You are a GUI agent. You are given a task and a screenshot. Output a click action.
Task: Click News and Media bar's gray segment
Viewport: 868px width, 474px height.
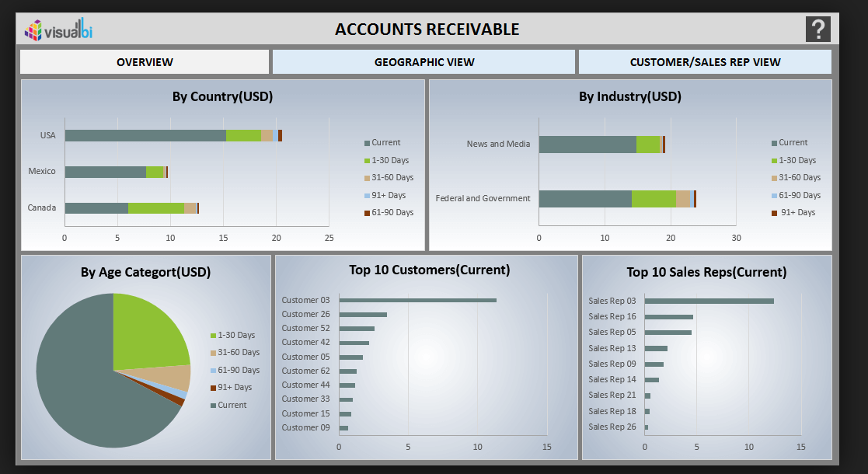[587, 145]
